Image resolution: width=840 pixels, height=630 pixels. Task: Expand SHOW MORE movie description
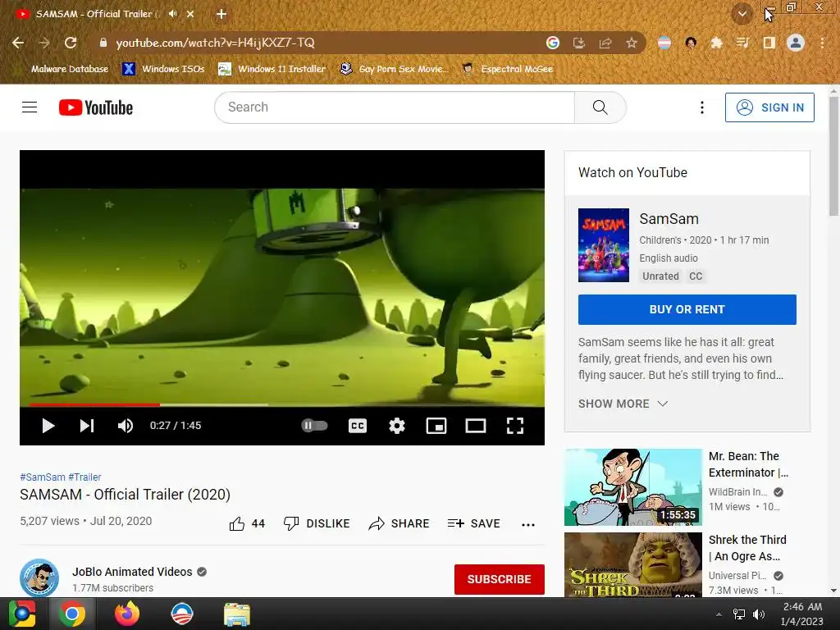[x=623, y=404]
